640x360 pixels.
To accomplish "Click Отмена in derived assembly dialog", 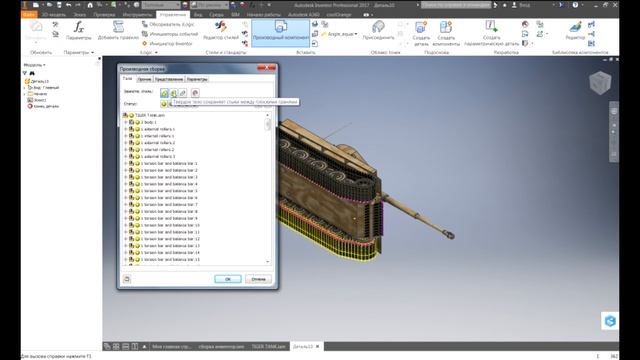I will point(258,279).
